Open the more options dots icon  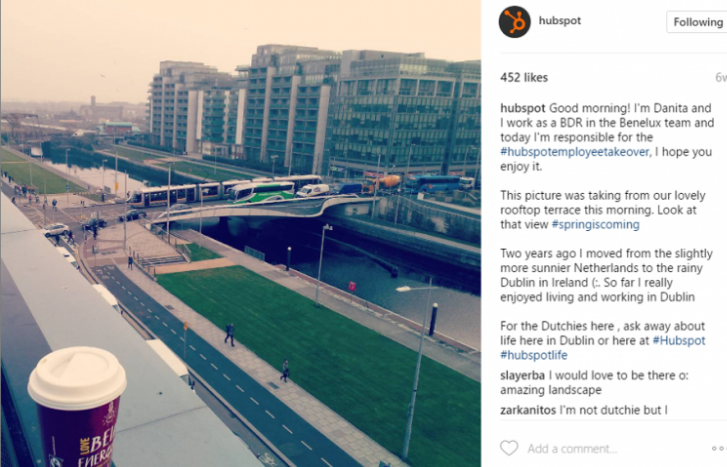point(719,448)
